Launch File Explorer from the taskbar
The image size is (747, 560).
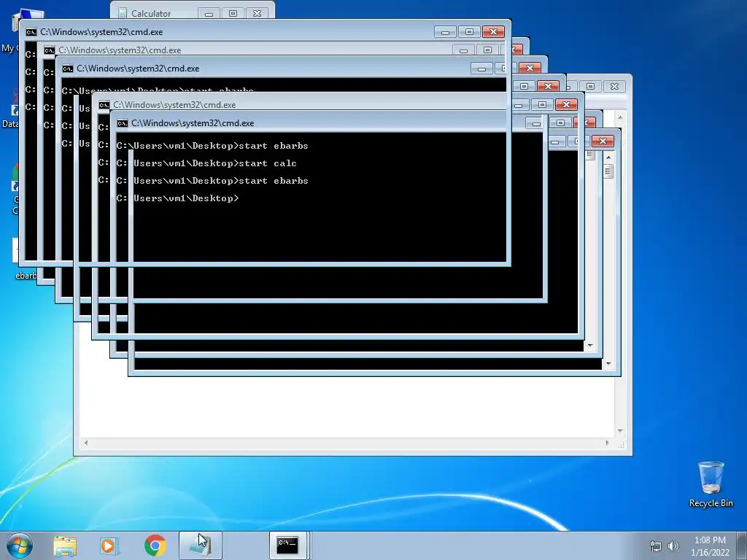coord(65,545)
